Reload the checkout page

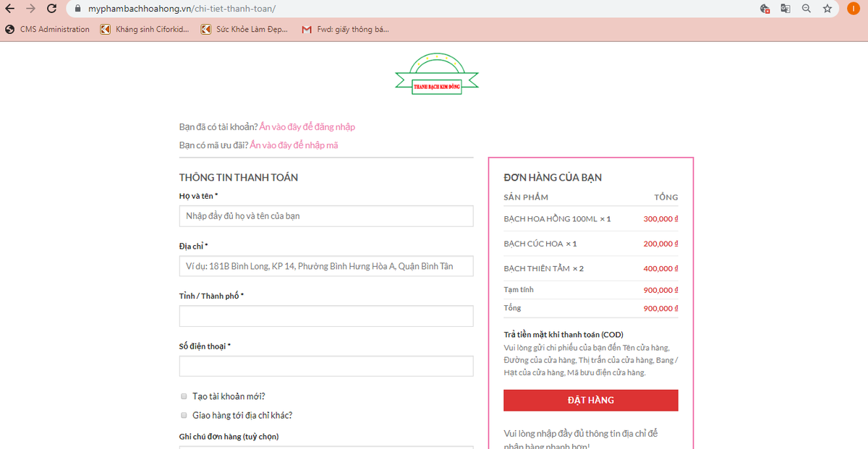pos(51,9)
